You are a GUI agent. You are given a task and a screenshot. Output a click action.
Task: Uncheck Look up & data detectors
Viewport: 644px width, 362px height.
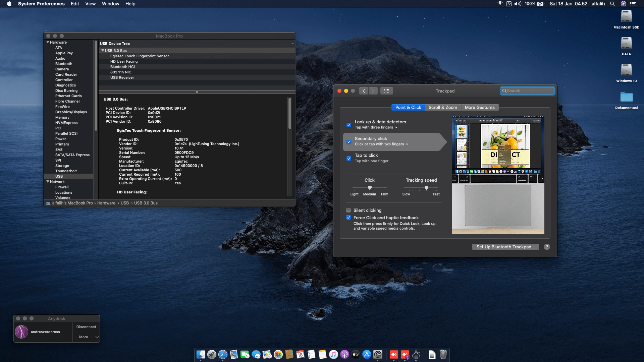coord(349,125)
